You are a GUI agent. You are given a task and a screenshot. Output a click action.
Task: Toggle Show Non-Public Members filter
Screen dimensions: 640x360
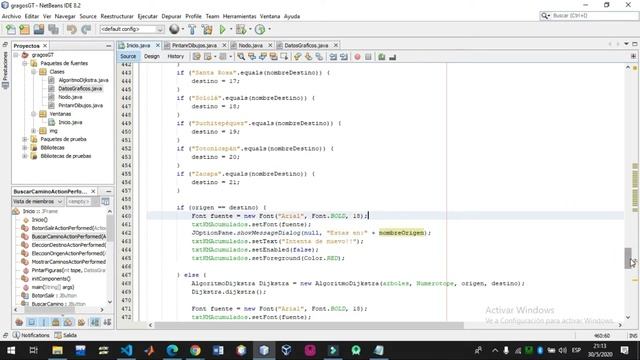pos(56,322)
